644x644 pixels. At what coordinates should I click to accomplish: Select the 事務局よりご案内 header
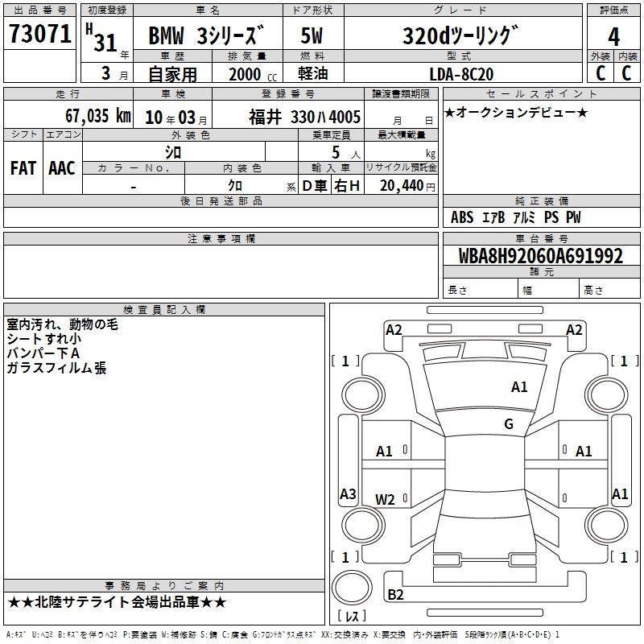[x=164, y=586]
